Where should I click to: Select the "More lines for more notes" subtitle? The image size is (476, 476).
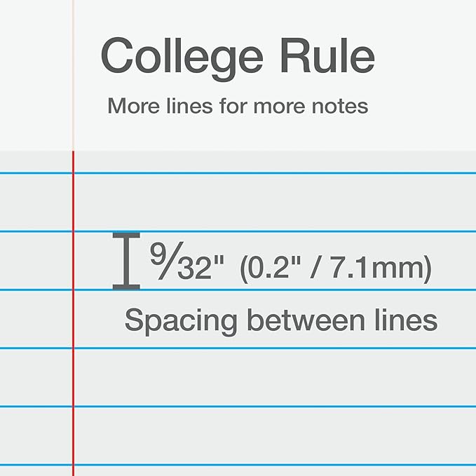238,107
